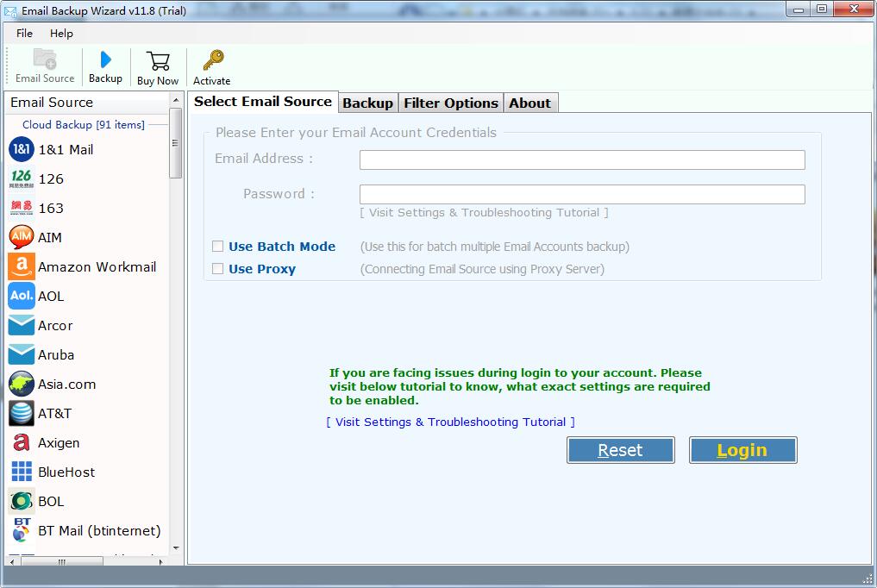The height and width of the screenshot is (588, 877).
Task: Select the Aruba envelope icon
Action: (22, 354)
